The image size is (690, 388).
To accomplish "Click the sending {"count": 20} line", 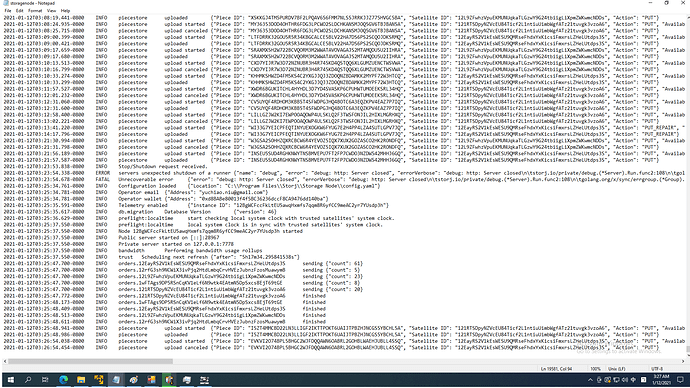I will 183,289.
